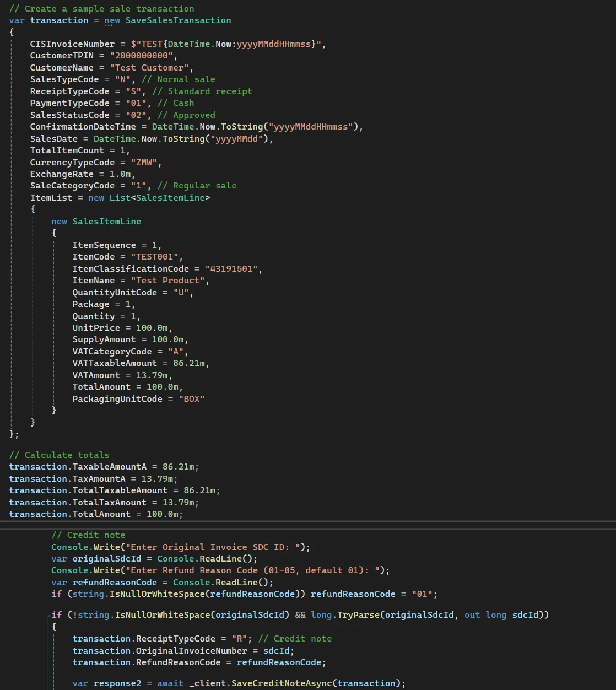The height and width of the screenshot is (690, 616).
Task: Click the List<SalesItemLine> type declaration
Action: click(x=159, y=198)
